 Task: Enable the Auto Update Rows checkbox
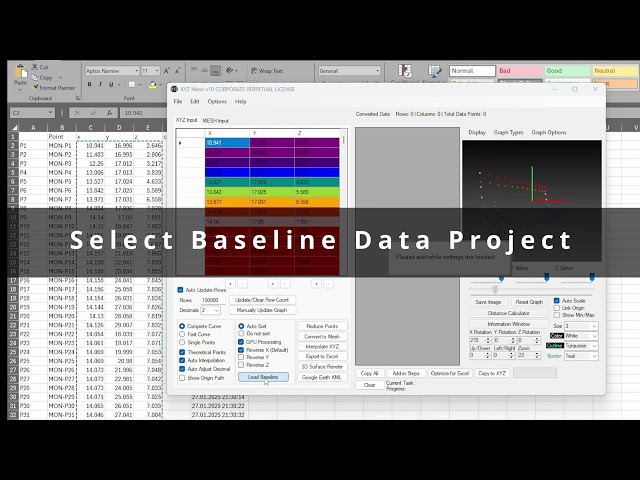[180, 290]
